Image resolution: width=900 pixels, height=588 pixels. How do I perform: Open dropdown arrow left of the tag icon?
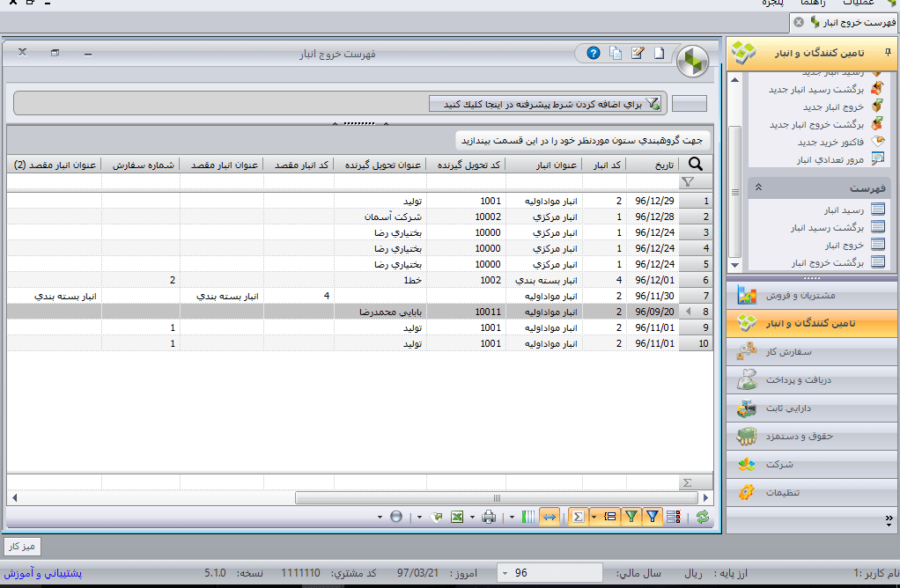point(419,517)
